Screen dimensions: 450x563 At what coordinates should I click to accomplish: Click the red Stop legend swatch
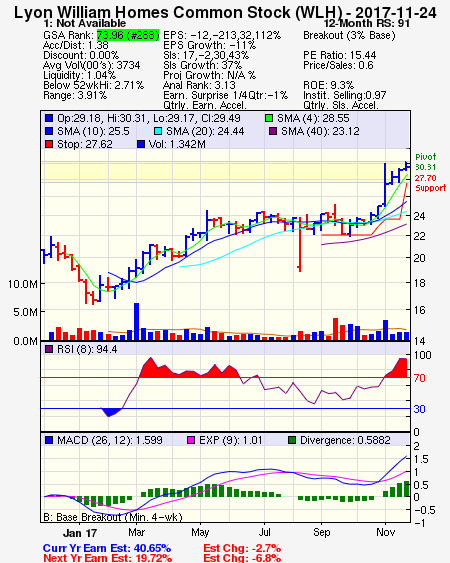click(x=49, y=144)
